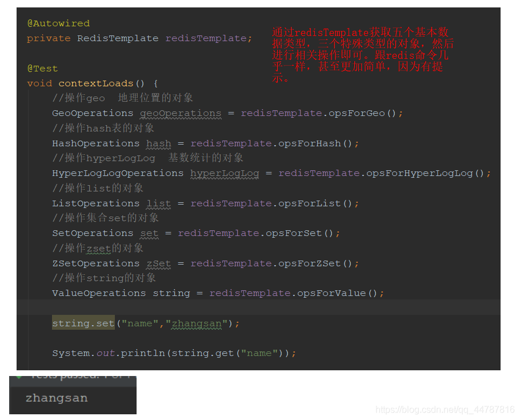Click the ZSetOperations type name
Image resolution: width=520 pixels, height=420 pixels.
pyautogui.click(x=96, y=263)
